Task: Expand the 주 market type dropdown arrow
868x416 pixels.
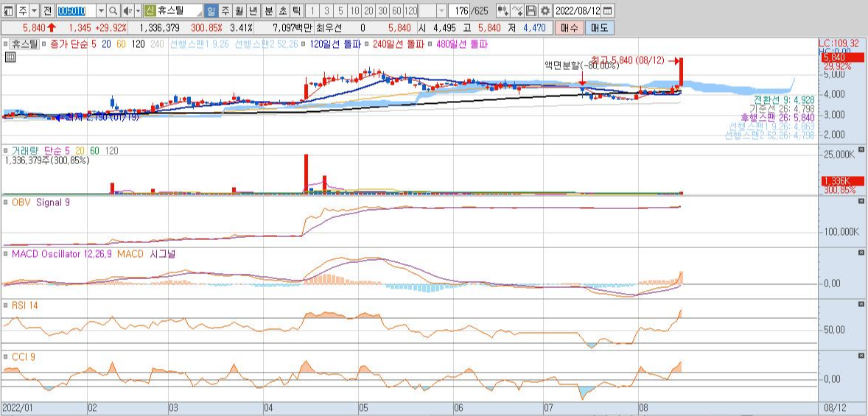Action: click(x=35, y=10)
